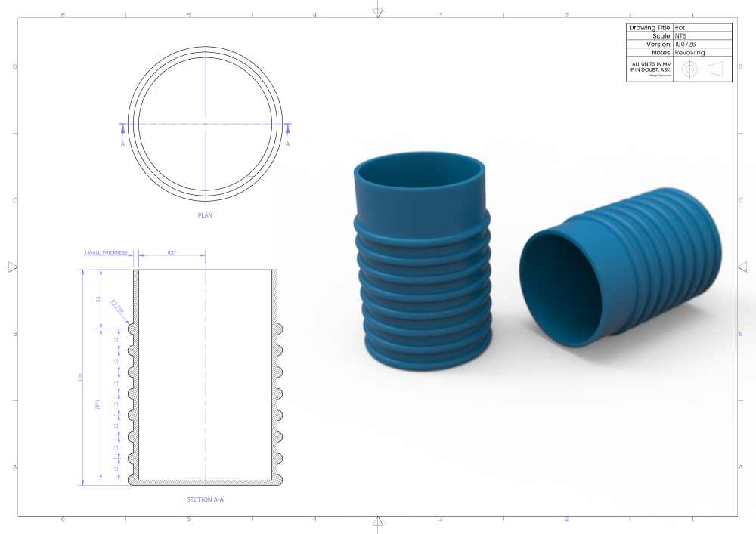Viewport: 756px width, 534px height.
Task: Click the 'Version:' label in title block
Action: [658, 45]
